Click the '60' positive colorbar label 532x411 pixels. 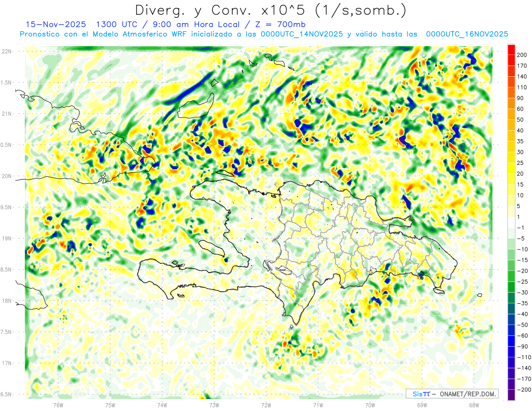pyautogui.click(x=521, y=109)
